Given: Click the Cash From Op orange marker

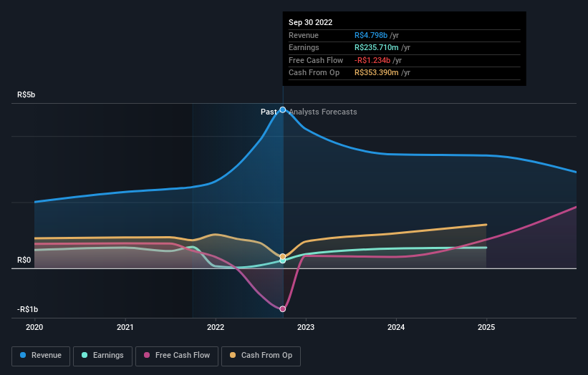Looking at the screenshot, I should 283,257.
